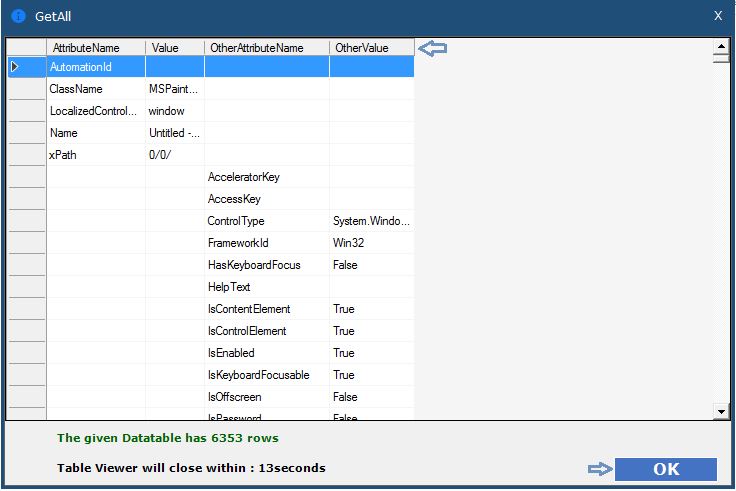
Task: Sort by OtherAttributeName column header
Action: 266,48
